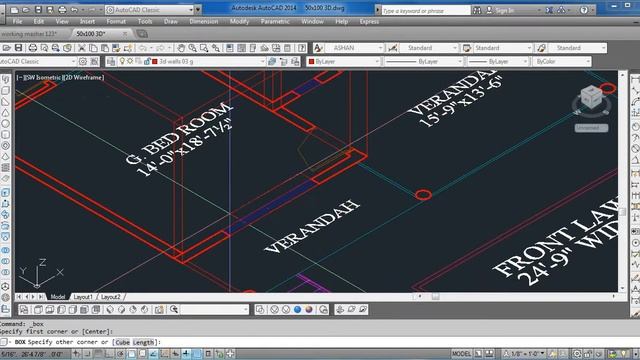Switch to the 'working master 123' drawing tab
The width and height of the screenshot is (640, 360).
point(29,34)
